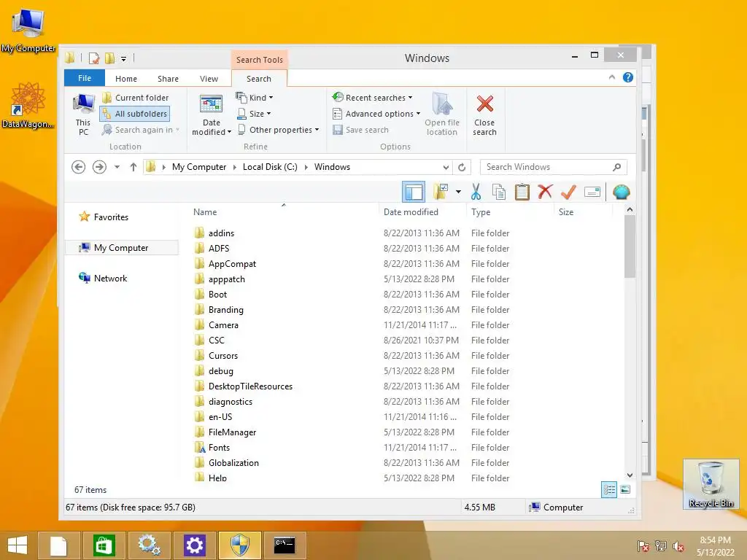747x560 pixels.
Task: Click the red X Delete toolbar icon
Action: point(545,192)
